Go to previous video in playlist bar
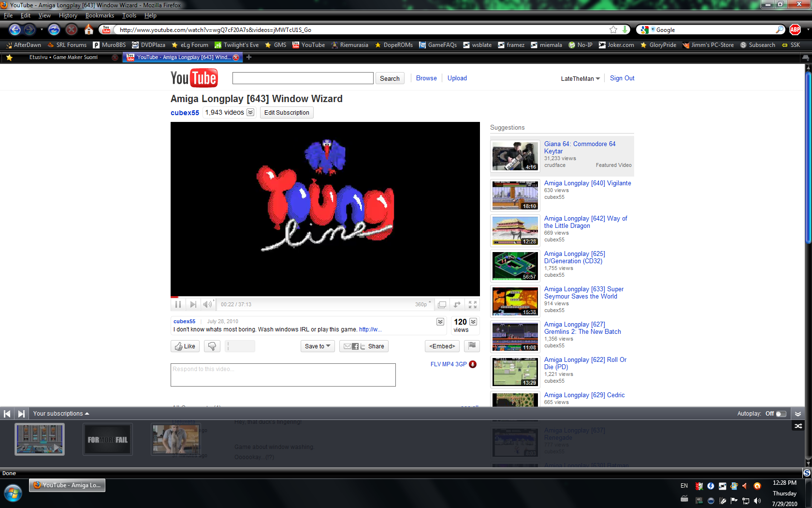 click(x=7, y=414)
